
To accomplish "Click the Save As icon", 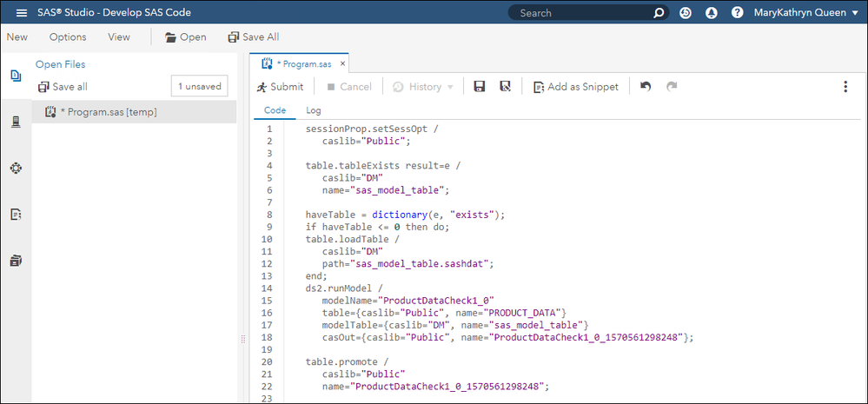I will click(504, 86).
